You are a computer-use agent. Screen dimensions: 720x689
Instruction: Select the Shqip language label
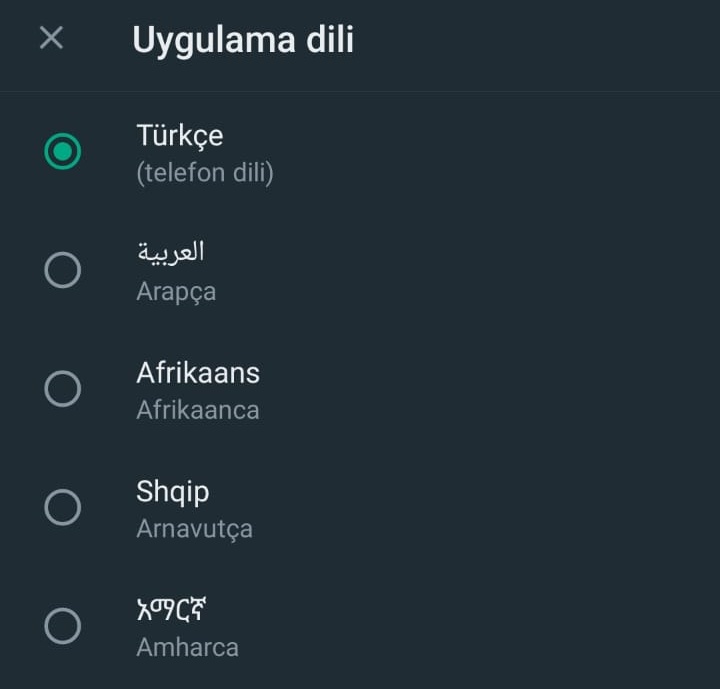point(173,492)
